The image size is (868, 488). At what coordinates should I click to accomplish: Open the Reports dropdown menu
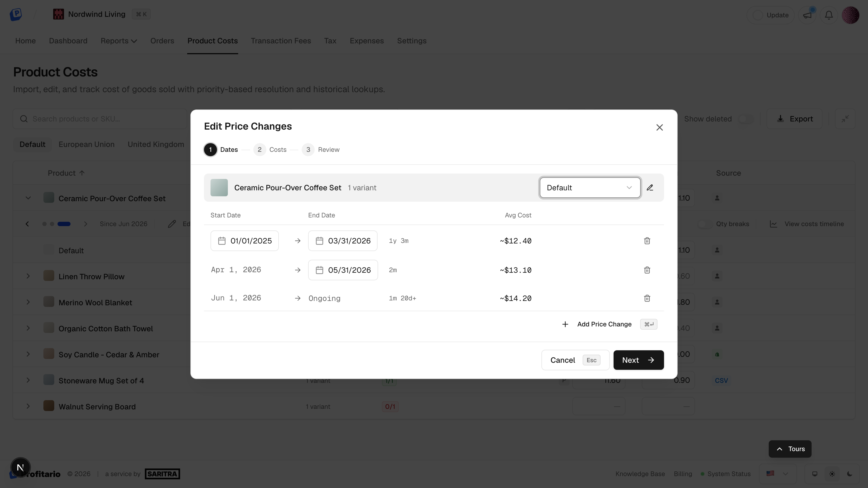[119, 41]
